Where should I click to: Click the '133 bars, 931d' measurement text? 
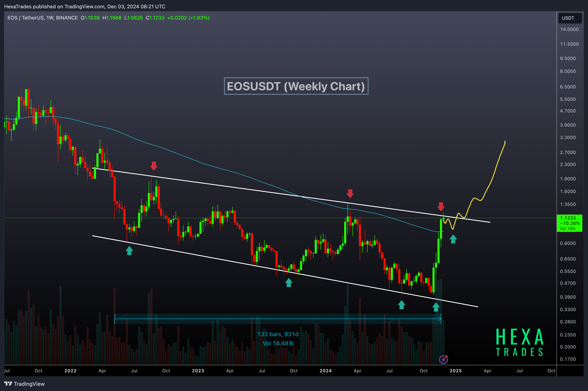(278, 334)
